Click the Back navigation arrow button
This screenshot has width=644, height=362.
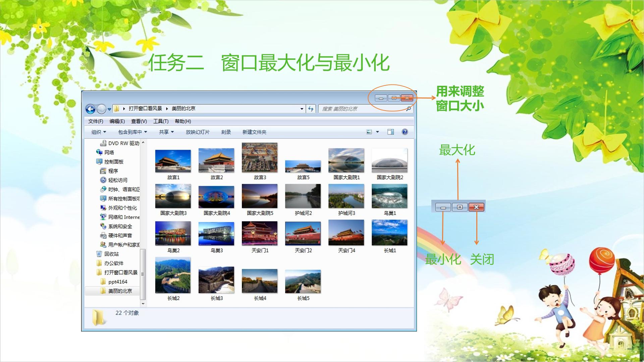pos(90,109)
